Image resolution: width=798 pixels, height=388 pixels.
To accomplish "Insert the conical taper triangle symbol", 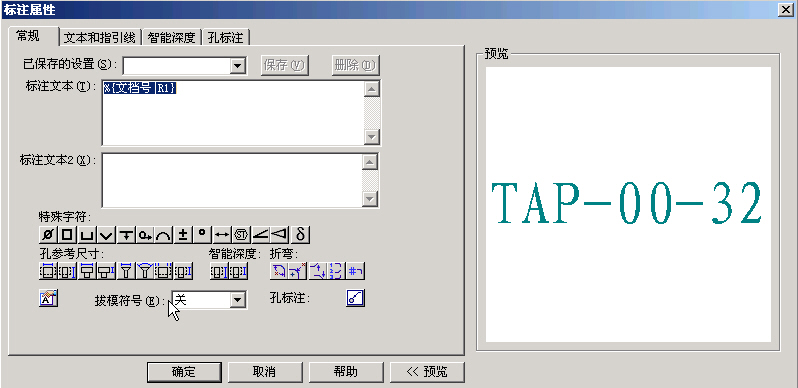I will (280, 235).
